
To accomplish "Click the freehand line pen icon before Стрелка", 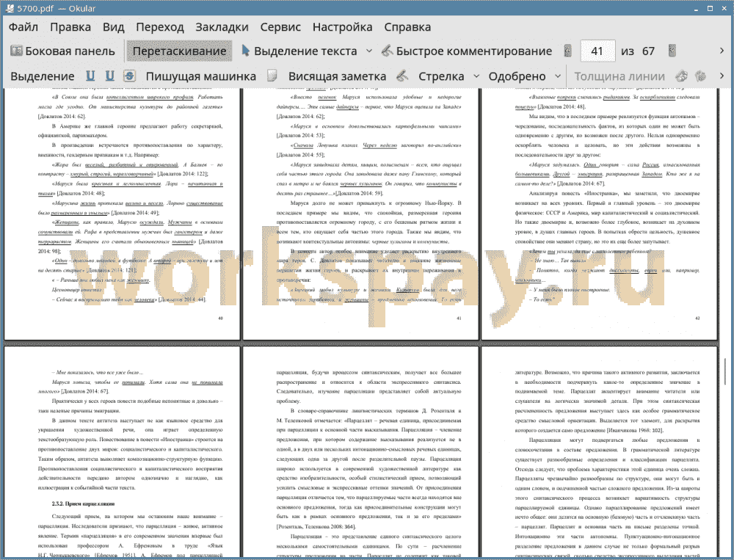I will [402, 76].
